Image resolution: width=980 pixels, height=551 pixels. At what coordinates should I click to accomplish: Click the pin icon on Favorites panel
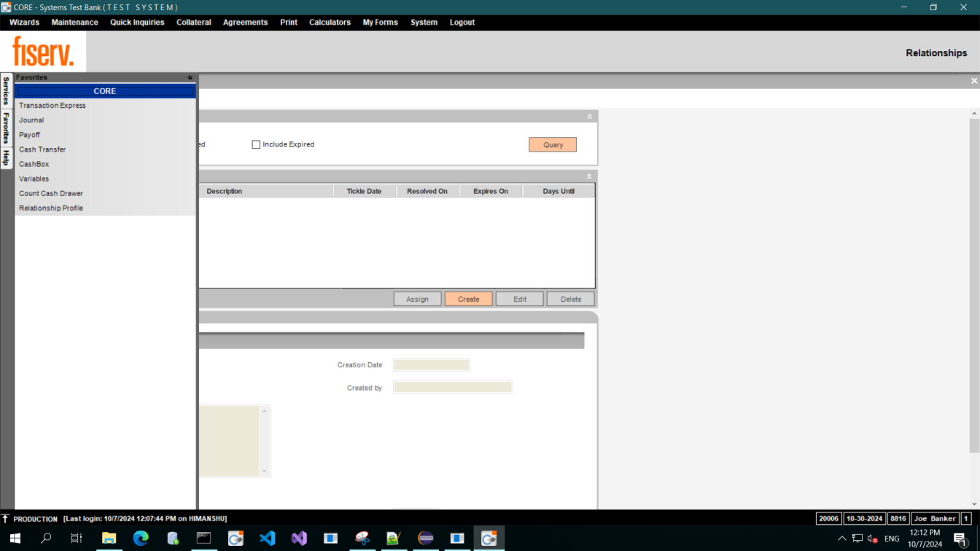(190, 77)
